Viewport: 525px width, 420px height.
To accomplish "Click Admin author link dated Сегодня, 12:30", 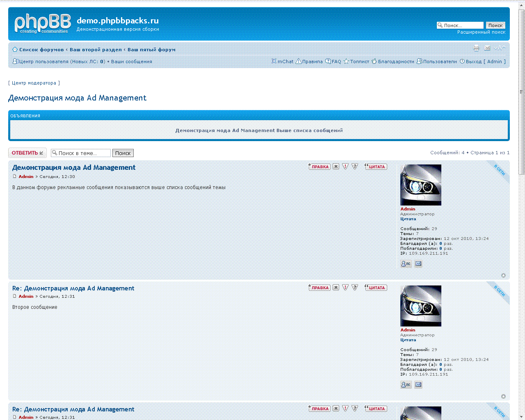I will (x=26, y=176).
